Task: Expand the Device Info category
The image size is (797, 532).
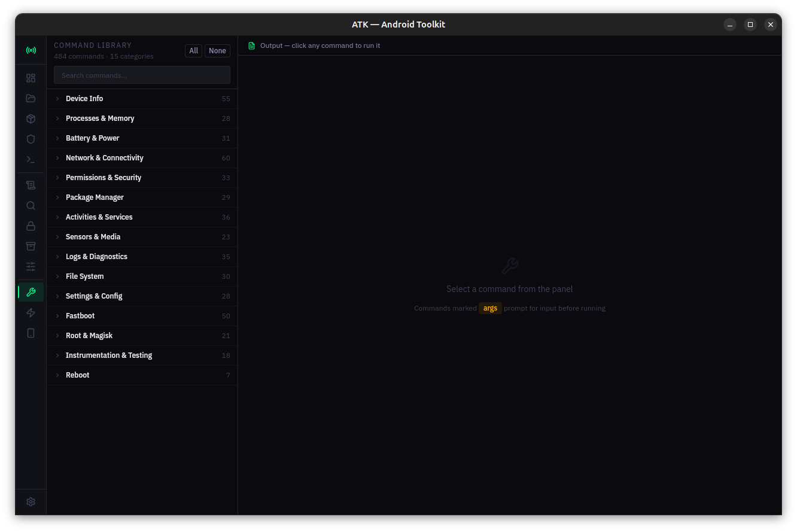Action: [142, 99]
